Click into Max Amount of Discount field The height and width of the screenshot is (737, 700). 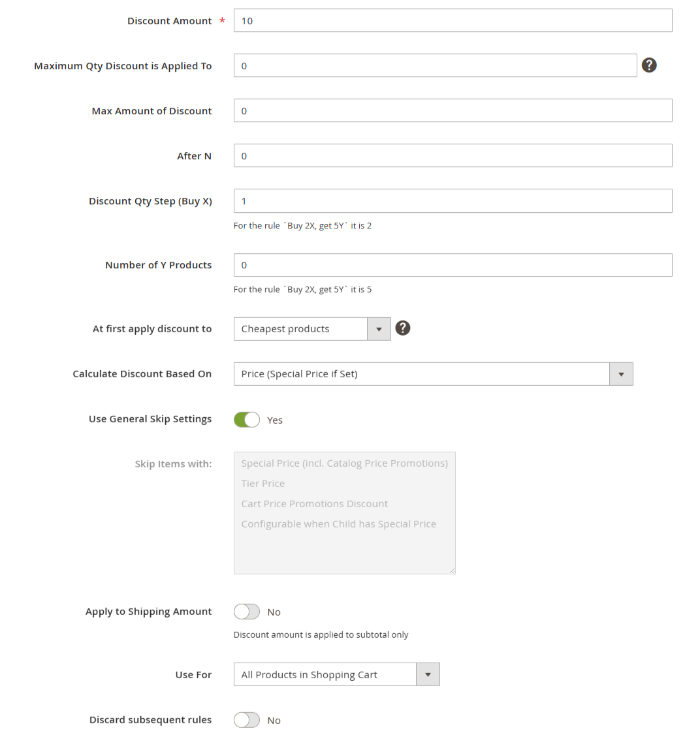(453, 111)
